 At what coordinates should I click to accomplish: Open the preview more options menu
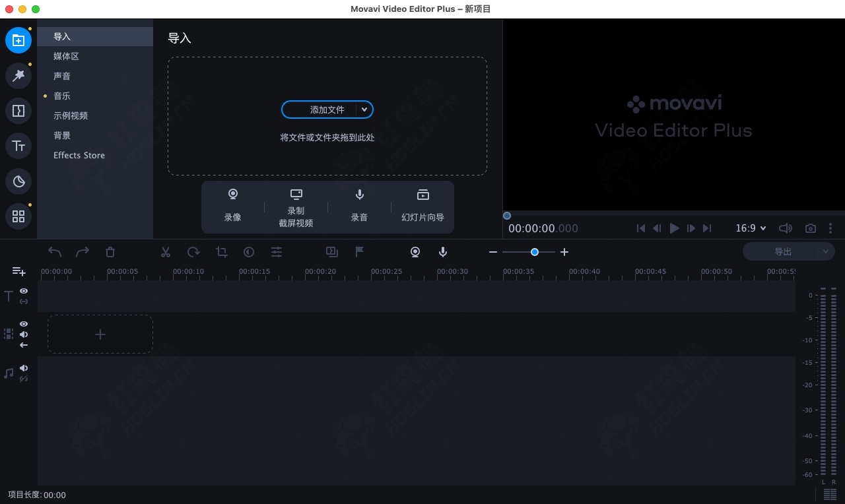[830, 228]
